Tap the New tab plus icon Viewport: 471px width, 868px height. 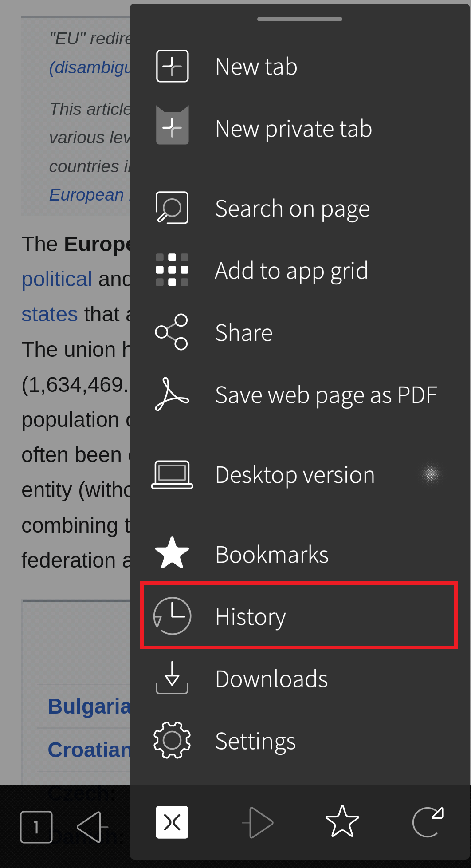coord(173,67)
